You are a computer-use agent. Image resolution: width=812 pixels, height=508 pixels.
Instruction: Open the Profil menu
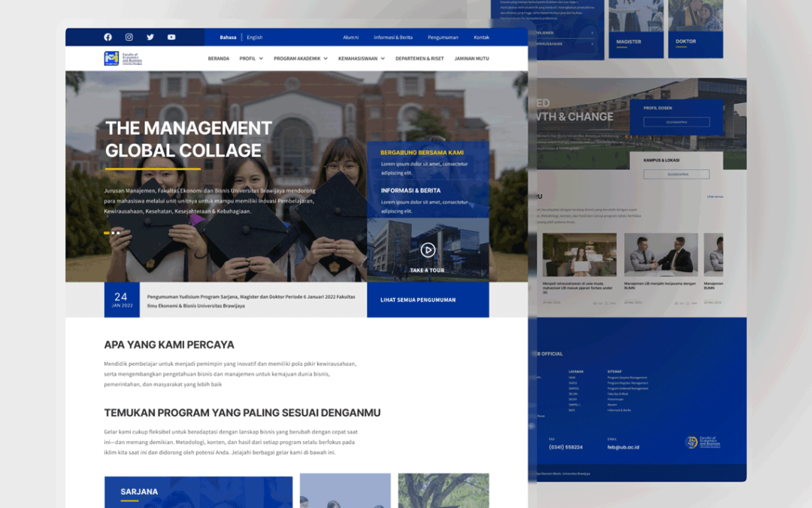click(247, 59)
